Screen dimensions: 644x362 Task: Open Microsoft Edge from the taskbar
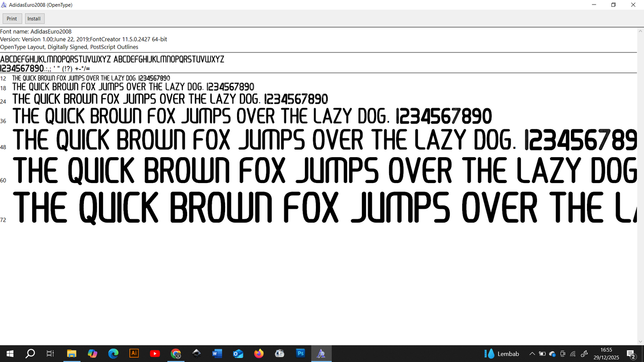coord(113,354)
